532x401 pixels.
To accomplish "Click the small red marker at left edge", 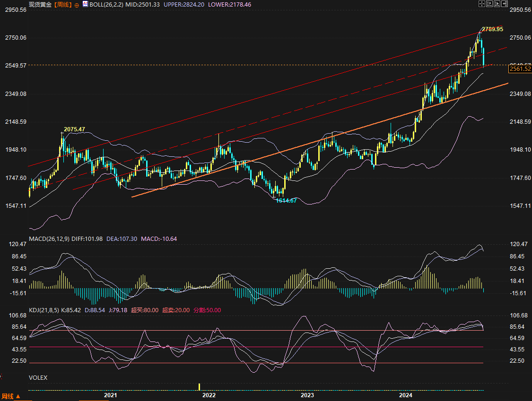I will [1, 376].
